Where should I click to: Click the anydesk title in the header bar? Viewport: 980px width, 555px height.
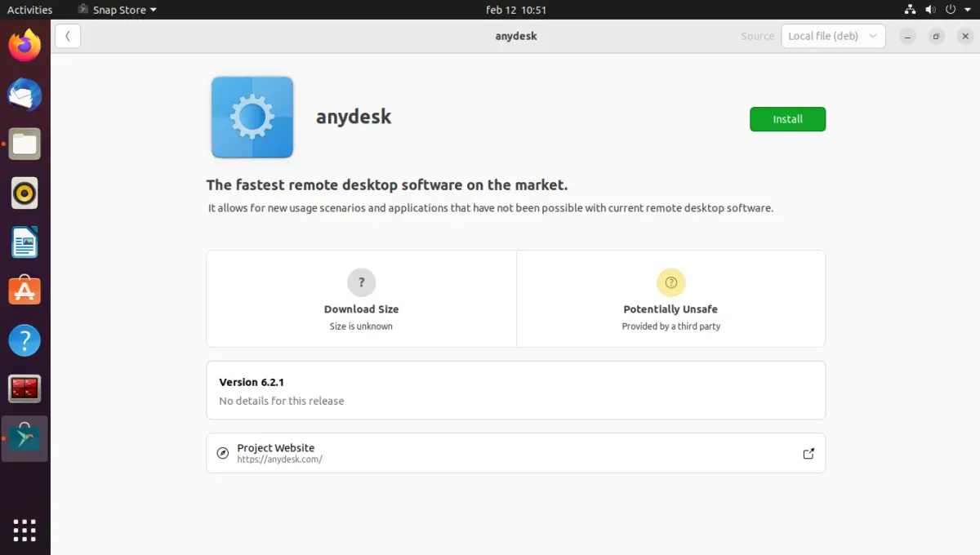(516, 36)
